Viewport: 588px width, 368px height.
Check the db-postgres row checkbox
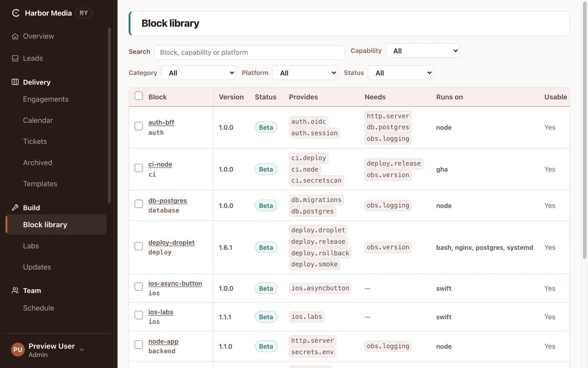(139, 204)
